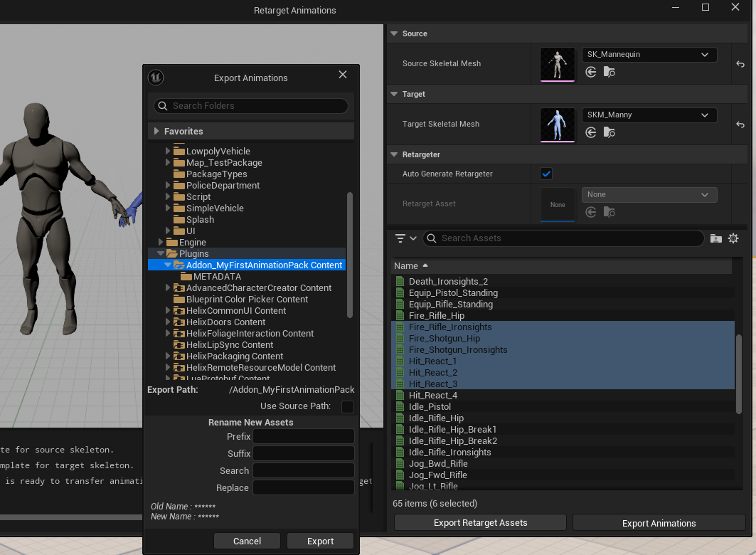Use selected asset for Target Skeletal Mesh
Image resolution: width=756 pixels, height=555 pixels.
590,132
